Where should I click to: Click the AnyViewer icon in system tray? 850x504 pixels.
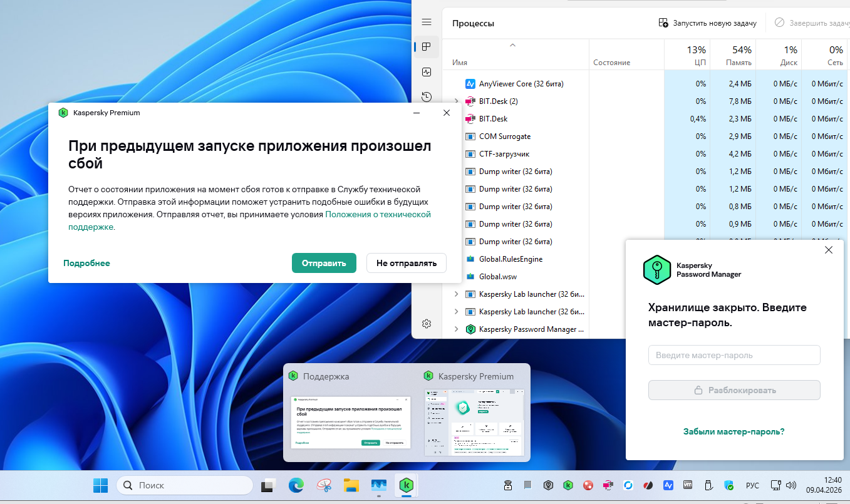pyautogui.click(x=668, y=485)
